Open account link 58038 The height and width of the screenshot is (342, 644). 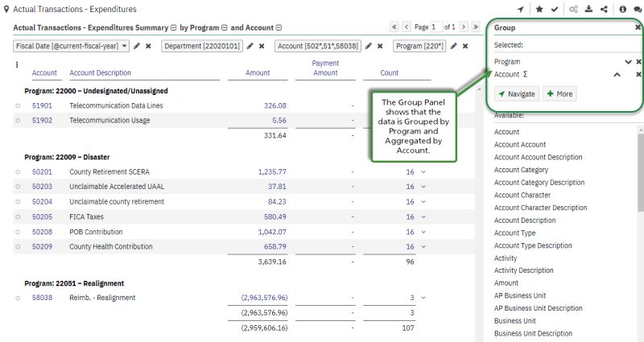(43, 298)
